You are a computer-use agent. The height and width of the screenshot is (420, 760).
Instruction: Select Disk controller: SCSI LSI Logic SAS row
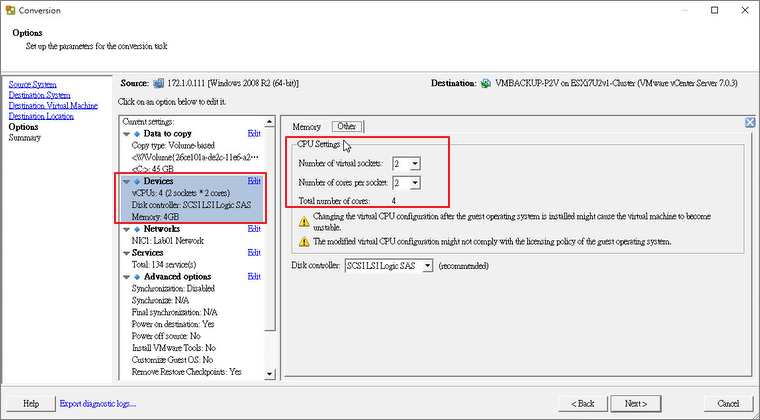tap(191, 205)
